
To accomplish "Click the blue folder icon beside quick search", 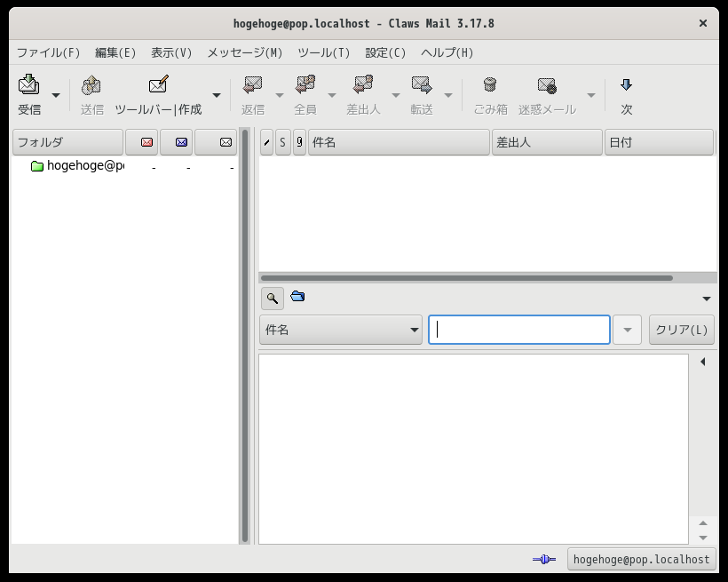I will click(x=297, y=296).
